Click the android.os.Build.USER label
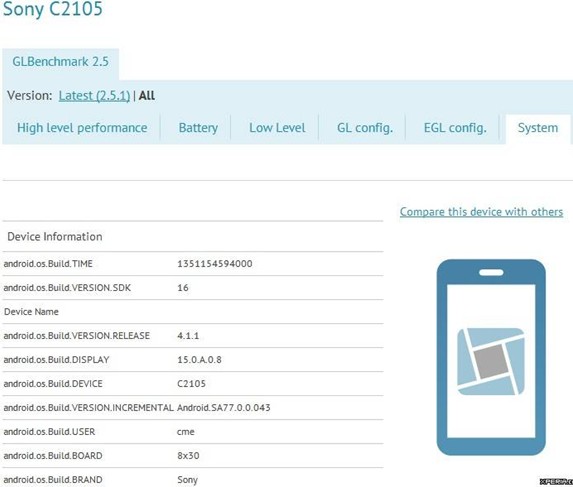The height and width of the screenshot is (487, 573). click(x=49, y=431)
